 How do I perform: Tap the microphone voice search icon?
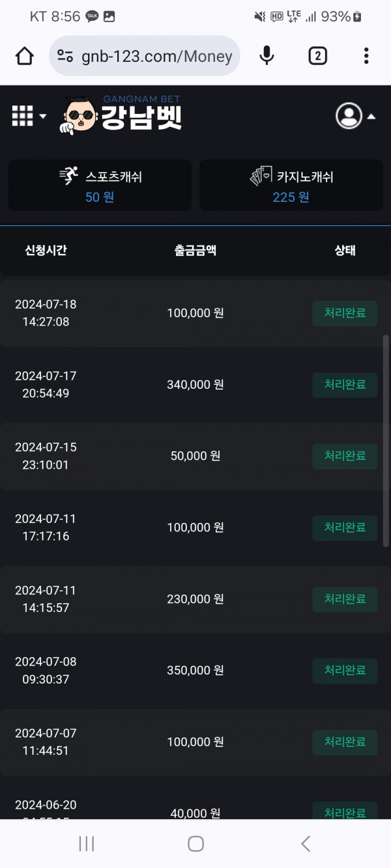267,57
